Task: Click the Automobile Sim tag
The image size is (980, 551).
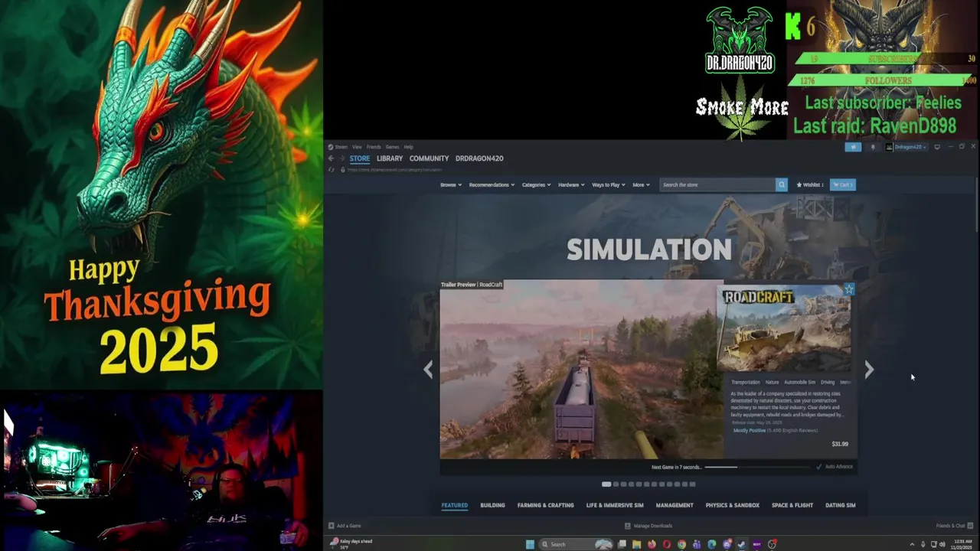Action: (799, 382)
